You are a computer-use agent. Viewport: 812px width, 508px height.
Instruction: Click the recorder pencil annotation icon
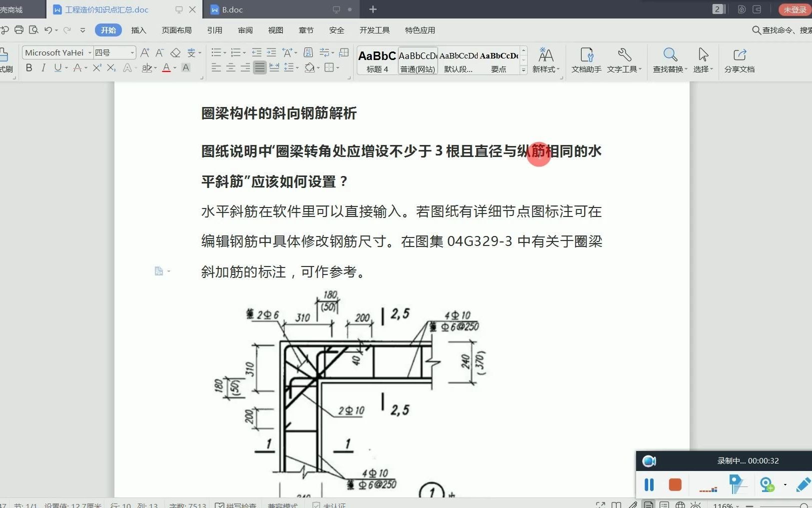tap(803, 484)
